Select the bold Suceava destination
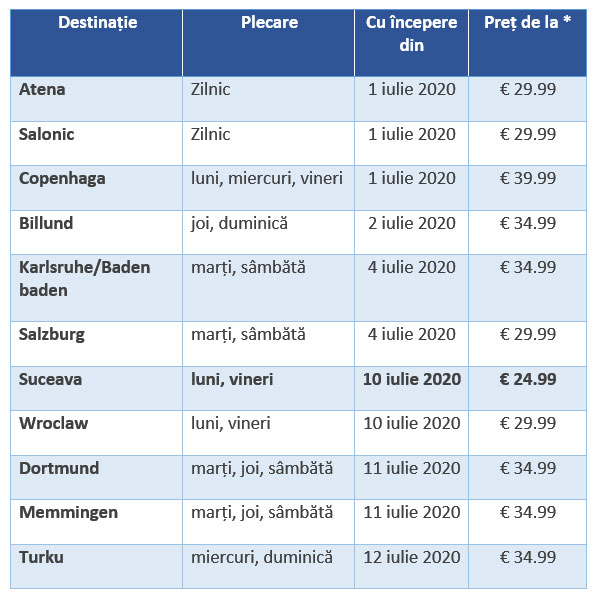Image resolution: width=595 pixels, height=601 pixels. [50, 379]
